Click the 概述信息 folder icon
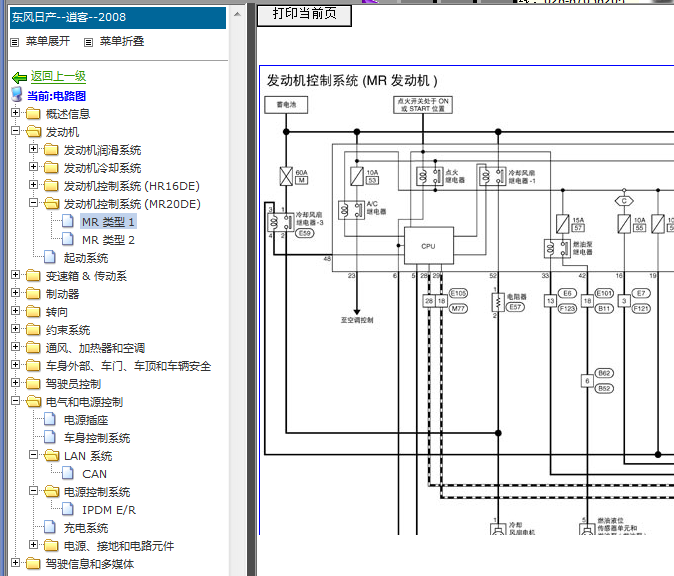 [x=33, y=113]
